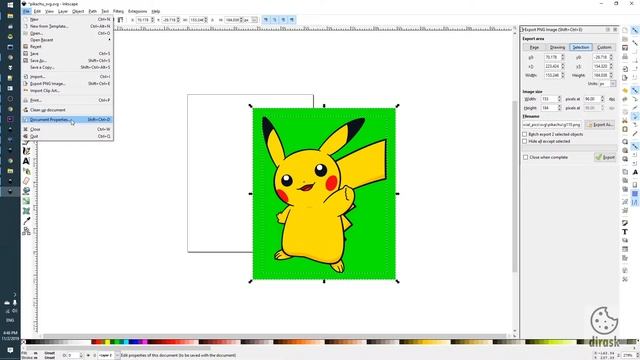Screen dimensions: 640x360
Task: Click the no-color X swatch at the left end of the palette
Action: 23,342
